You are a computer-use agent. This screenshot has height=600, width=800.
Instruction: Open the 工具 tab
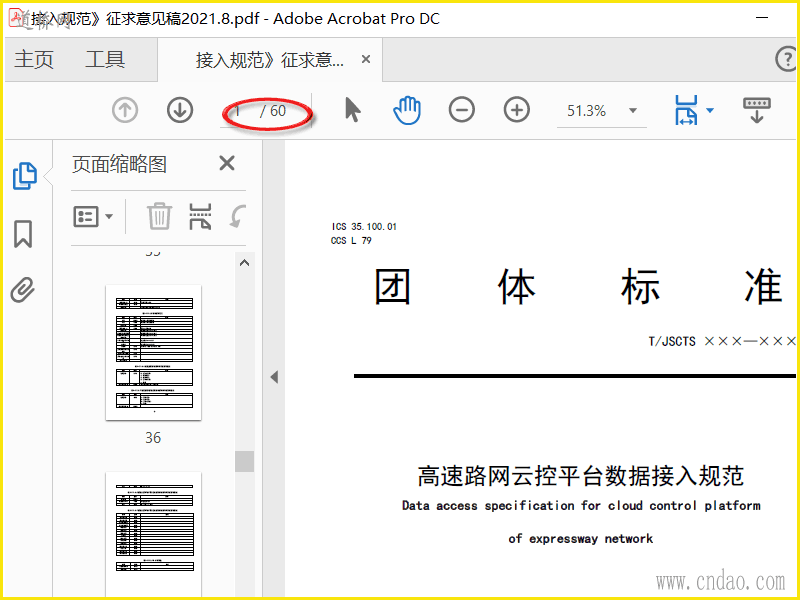(x=105, y=59)
